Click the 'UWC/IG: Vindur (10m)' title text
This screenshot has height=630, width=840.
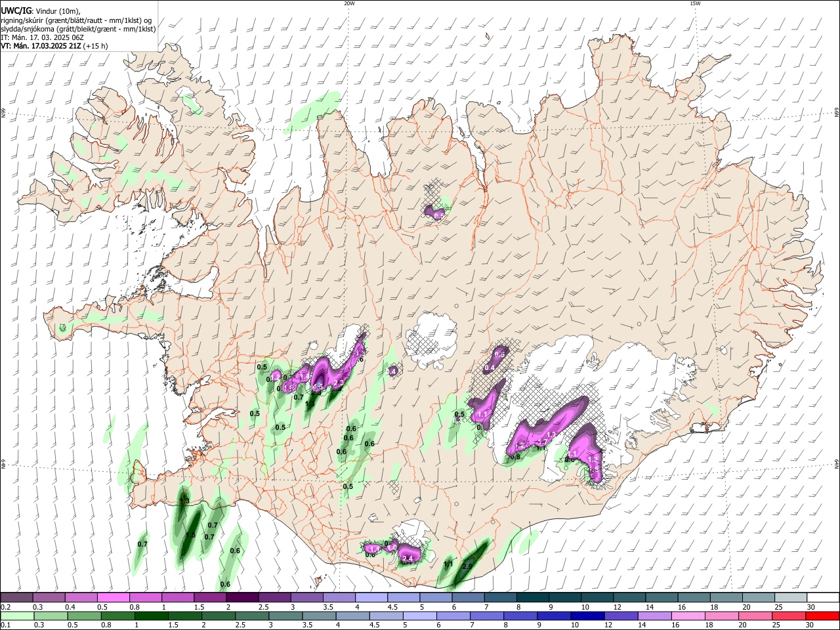point(40,11)
